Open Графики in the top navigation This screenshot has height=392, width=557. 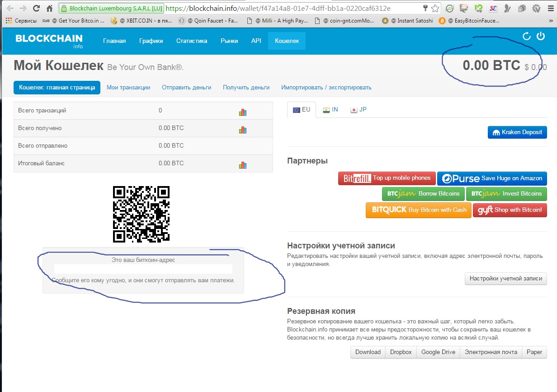(151, 41)
